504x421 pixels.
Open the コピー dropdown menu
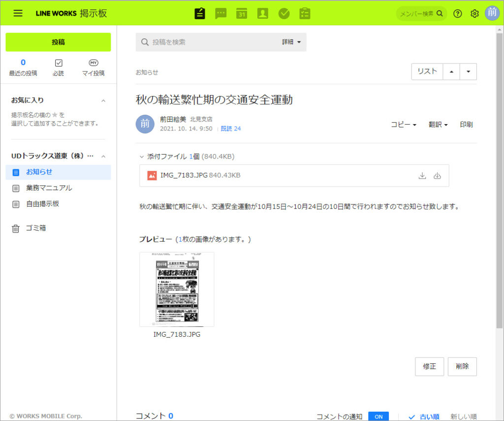pos(404,125)
